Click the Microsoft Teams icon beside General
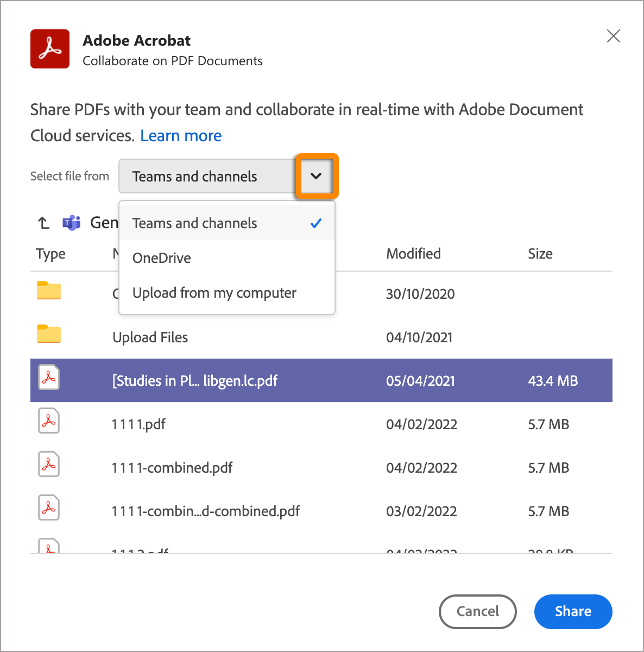Screen dimensions: 644x652 tap(71, 222)
